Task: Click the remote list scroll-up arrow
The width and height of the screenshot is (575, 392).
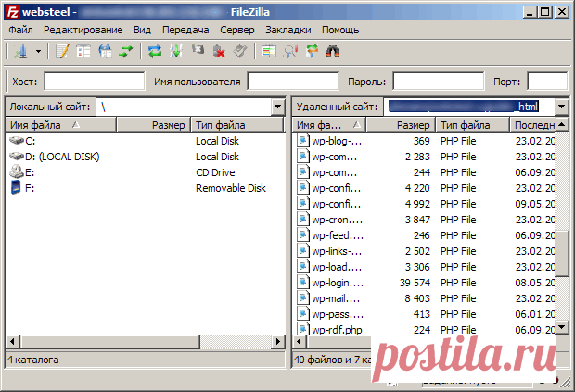Action: coord(562,124)
